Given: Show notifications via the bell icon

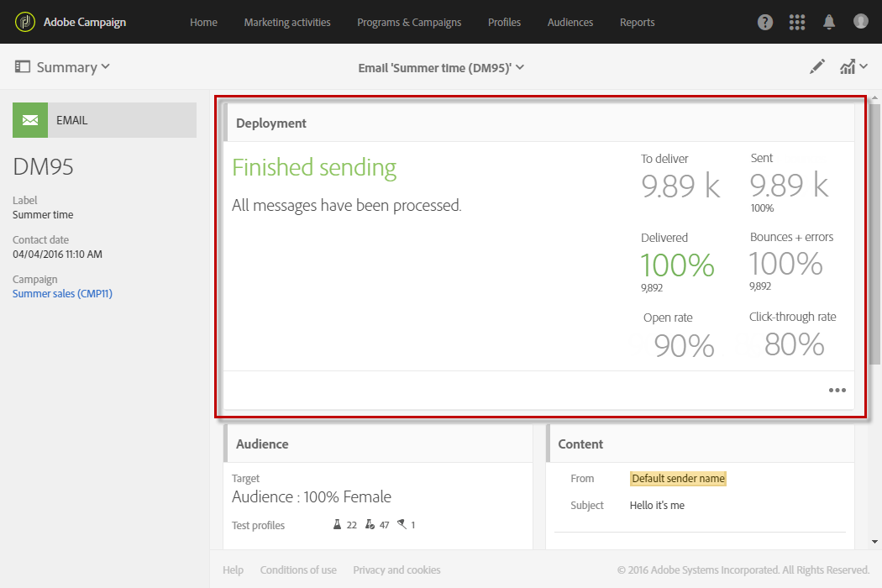Looking at the screenshot, I should pyautogui.click(x=829, y=22).
